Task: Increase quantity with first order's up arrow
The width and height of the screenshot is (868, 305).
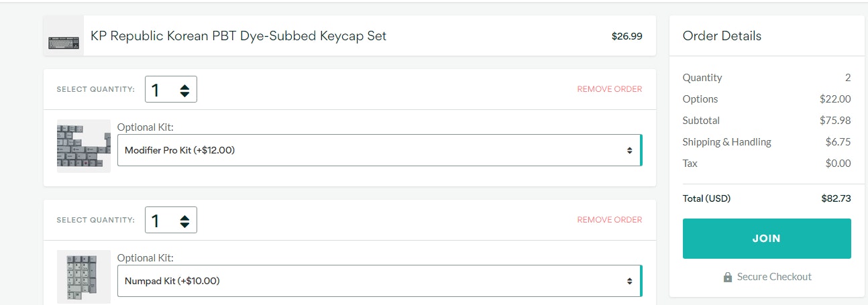Action: pos(185,85)
